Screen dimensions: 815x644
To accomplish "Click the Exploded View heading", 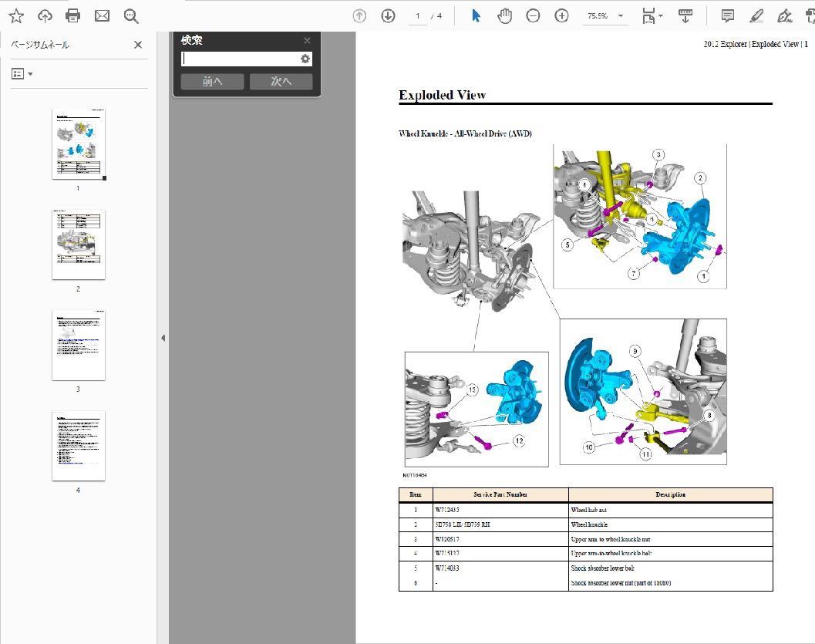I will (443, 95).
